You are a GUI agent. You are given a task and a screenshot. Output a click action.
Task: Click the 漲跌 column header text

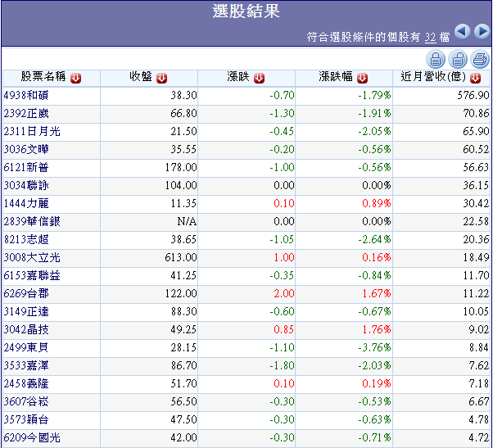[x=238, y=76]
